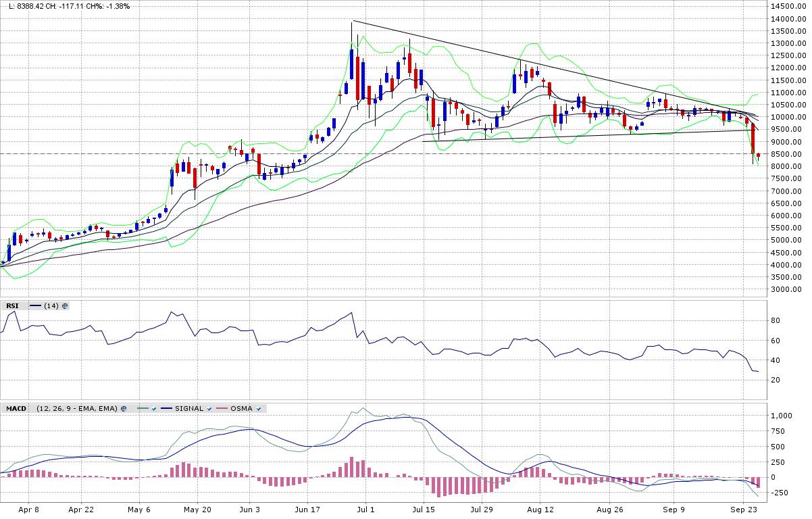The image size is (812, 519).
Task: Pick the teal MACD line color swatch
Action: tap(142, 409)
